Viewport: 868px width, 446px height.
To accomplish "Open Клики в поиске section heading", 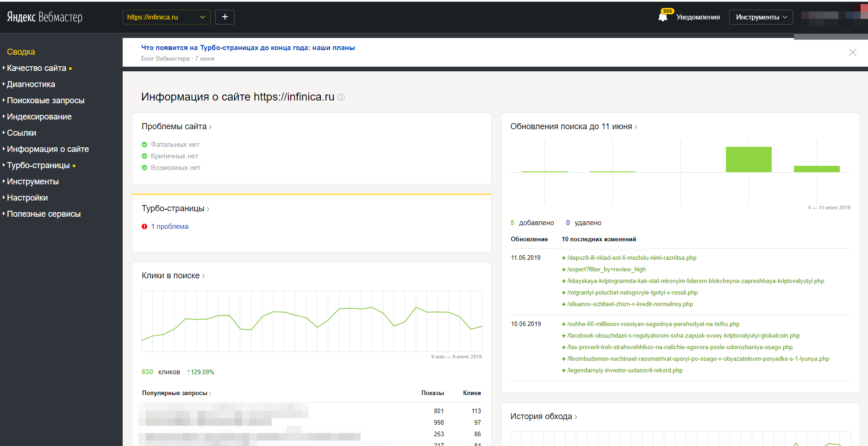I will coord(171,276).
